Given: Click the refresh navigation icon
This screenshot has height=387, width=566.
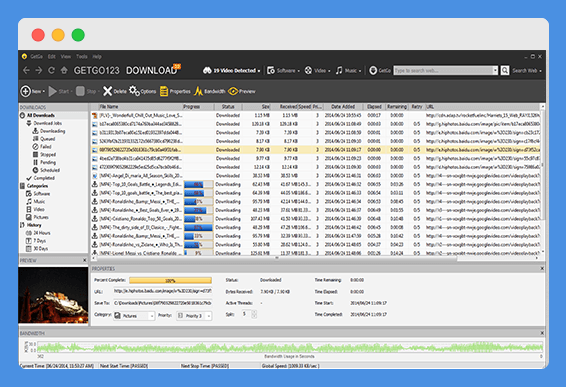Looking at the screenshot, I should pos(51,70).
